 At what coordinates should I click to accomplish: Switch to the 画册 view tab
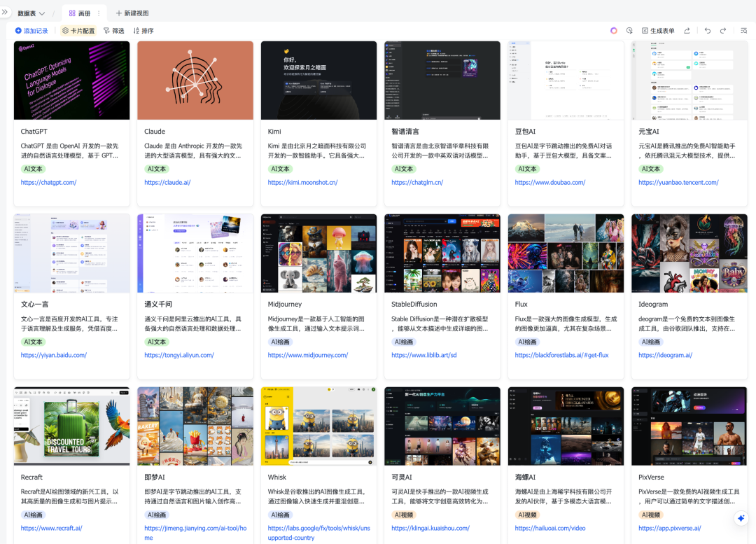tap(80, 13)
